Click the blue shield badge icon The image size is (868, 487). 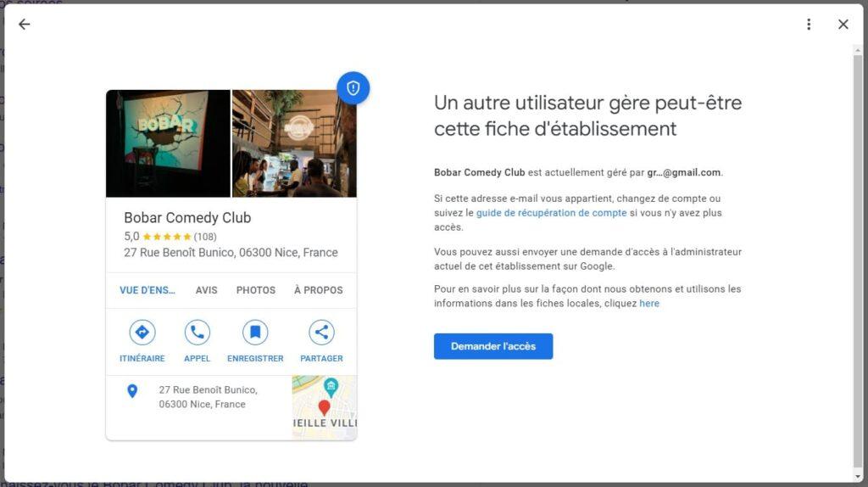coord(353,87)
